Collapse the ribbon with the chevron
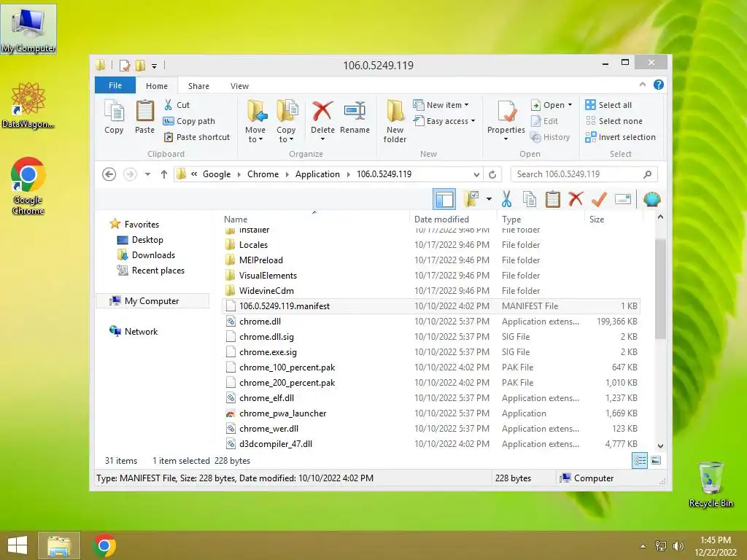747x560 pixels. coord(642,85)
